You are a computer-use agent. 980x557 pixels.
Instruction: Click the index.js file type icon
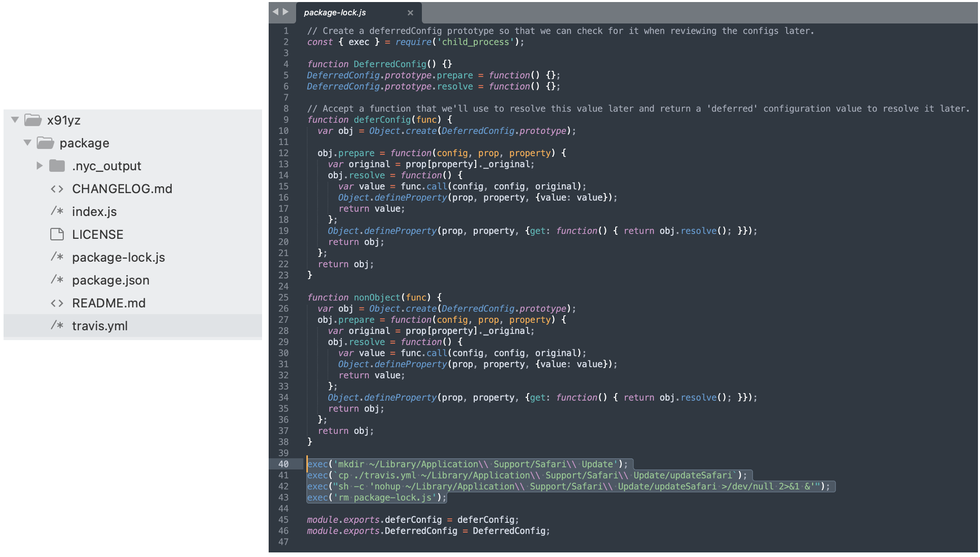[57, 211]
